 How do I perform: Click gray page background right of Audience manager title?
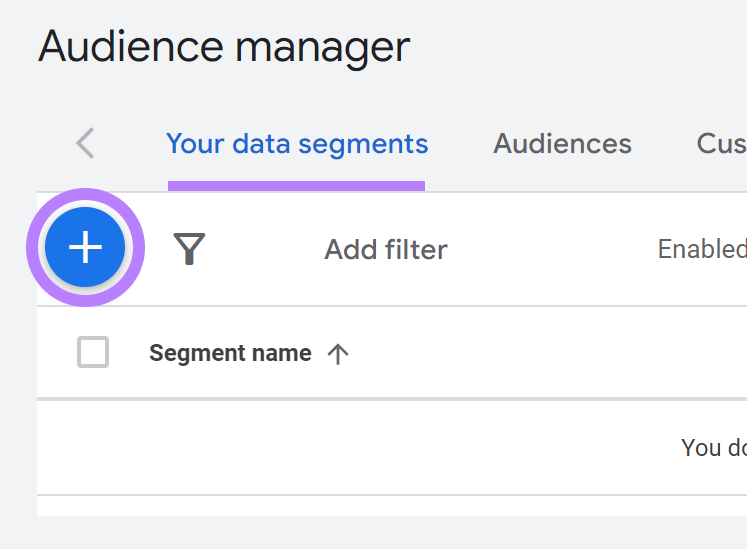pyautogui.click(x=580, y=47)
